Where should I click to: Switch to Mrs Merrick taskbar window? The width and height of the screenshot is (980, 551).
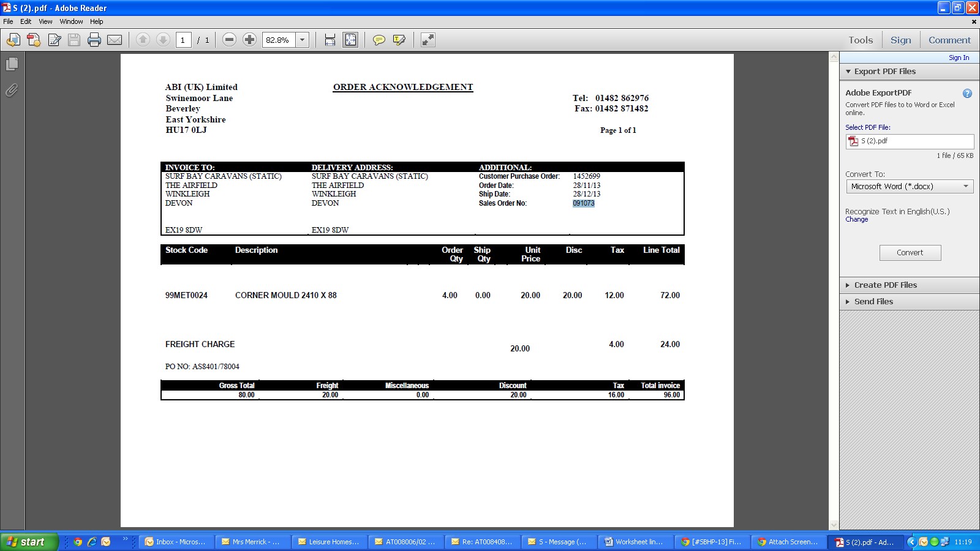(253, 542)
